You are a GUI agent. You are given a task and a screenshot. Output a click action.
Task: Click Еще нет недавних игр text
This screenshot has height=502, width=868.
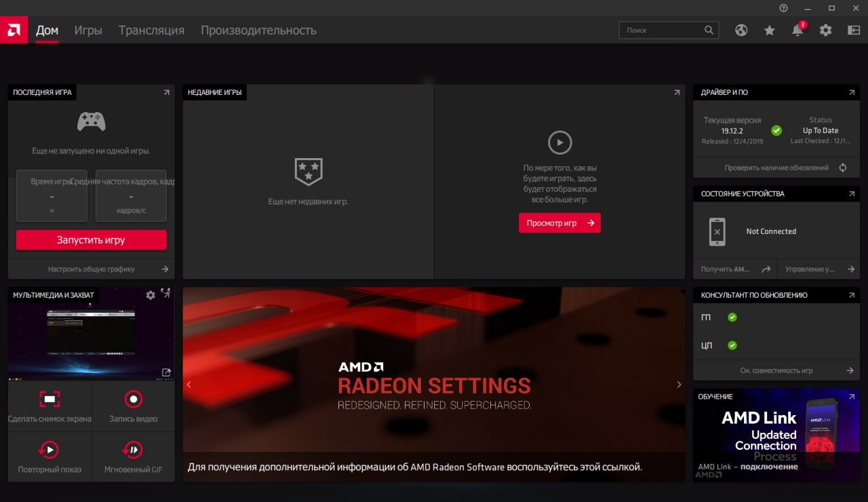tap(309, 201)
